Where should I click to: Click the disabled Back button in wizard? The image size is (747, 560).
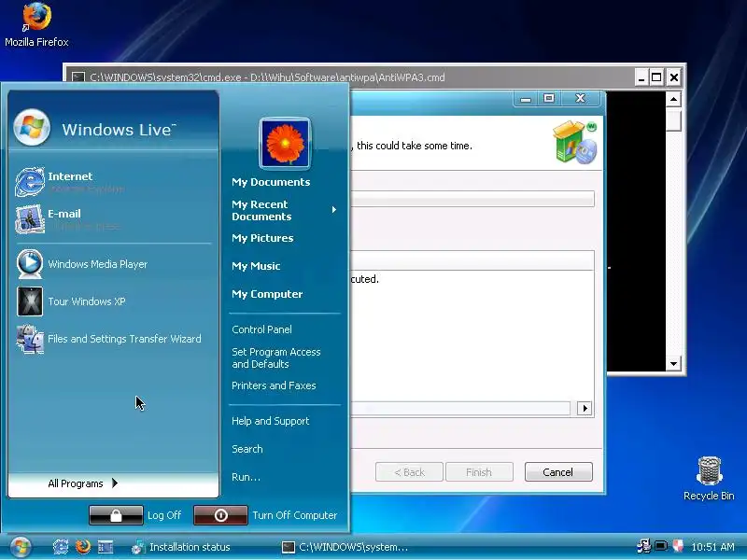(409, 472)
